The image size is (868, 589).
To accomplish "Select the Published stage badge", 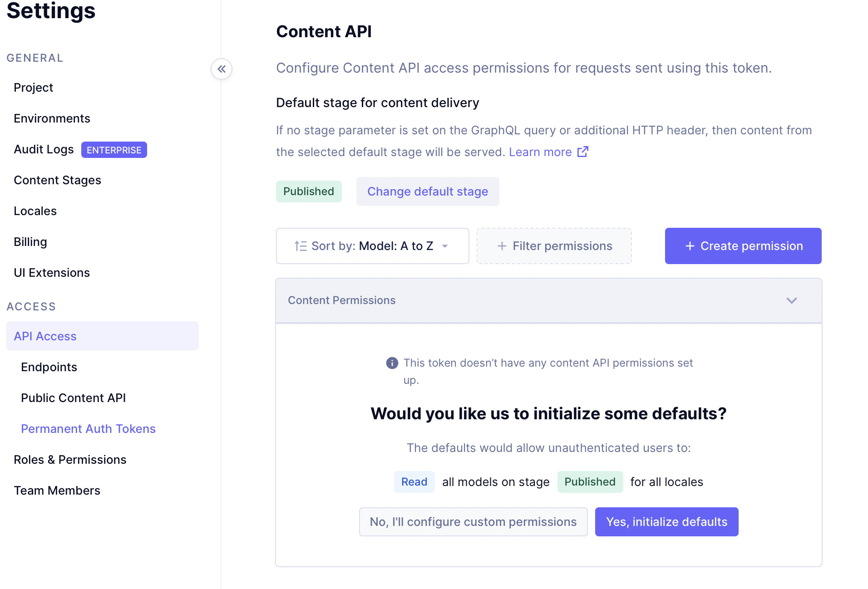I will click(x=309, y=191).
